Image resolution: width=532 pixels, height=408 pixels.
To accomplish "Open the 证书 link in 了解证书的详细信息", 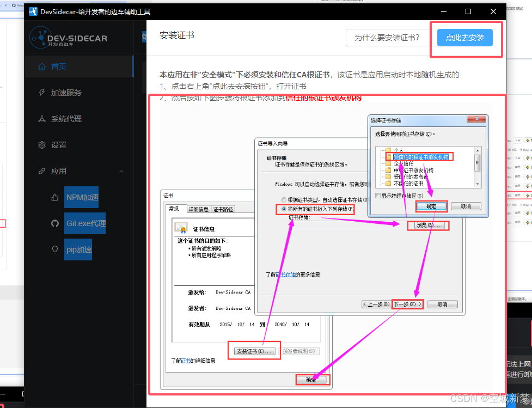I will [186, 361].
